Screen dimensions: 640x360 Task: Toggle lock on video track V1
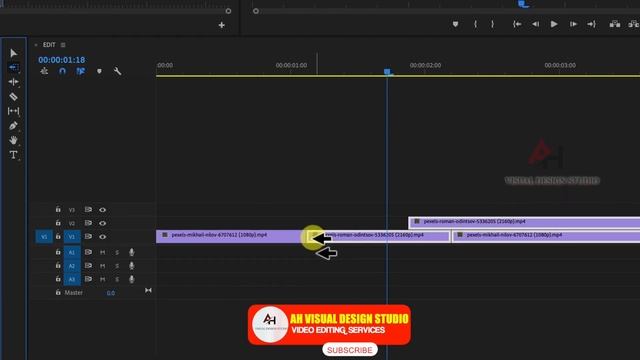[x=58, y=236]
